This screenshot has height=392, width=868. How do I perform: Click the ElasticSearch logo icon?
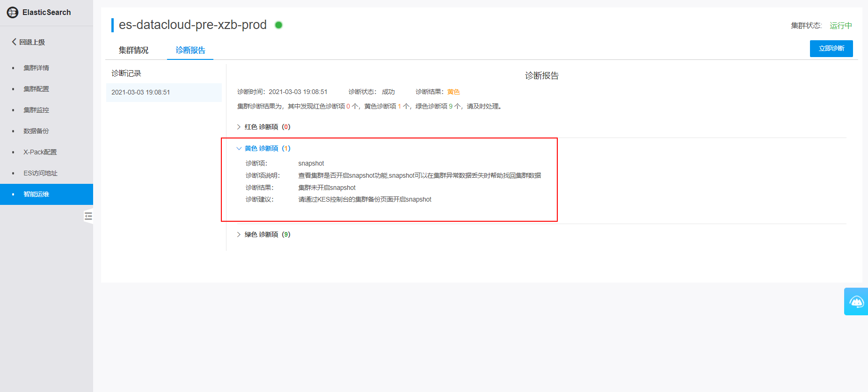pyautogui.click(x=13, y=13)
